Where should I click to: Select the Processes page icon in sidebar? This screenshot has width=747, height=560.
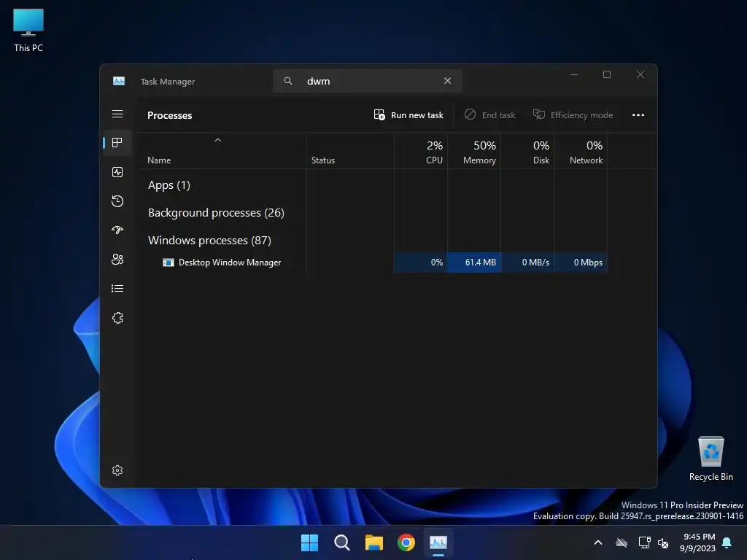pyautogui.click(x=117, y=142)
